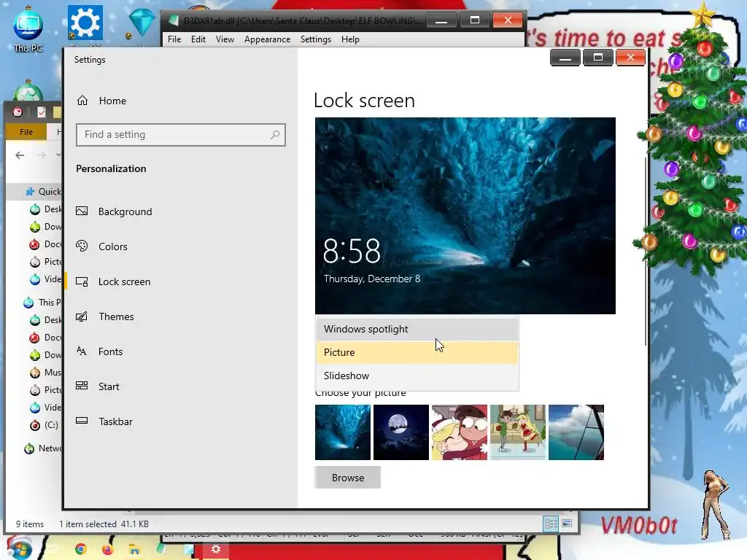Select airplane window sky thumbnail
Viewport: 747px width, 560px height.
point(576,432)
